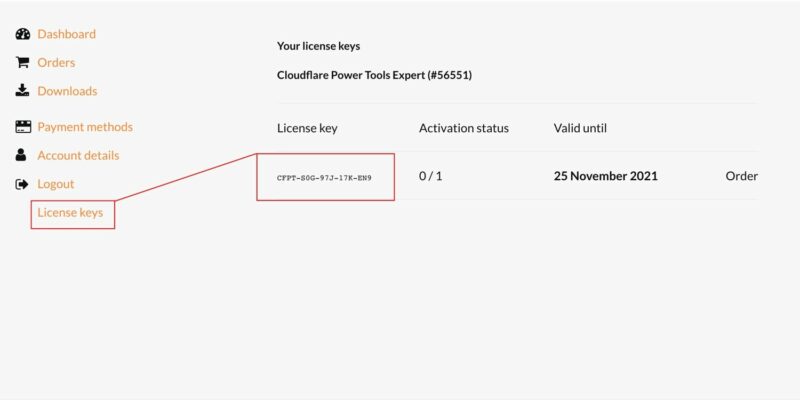This screenshot has height=400, width=800.
Task: Open the Dashboard link
Action: [67, 34]
